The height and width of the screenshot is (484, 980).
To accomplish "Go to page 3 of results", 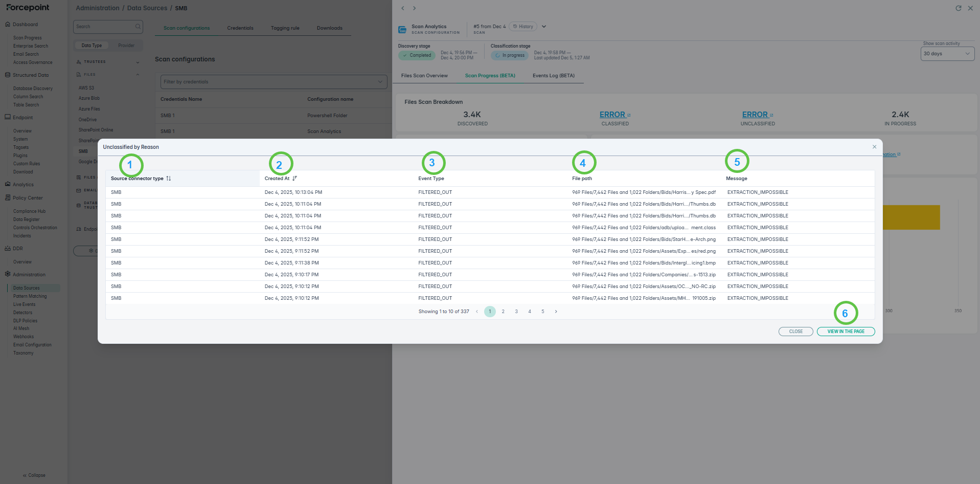I will tap(516, 312).
